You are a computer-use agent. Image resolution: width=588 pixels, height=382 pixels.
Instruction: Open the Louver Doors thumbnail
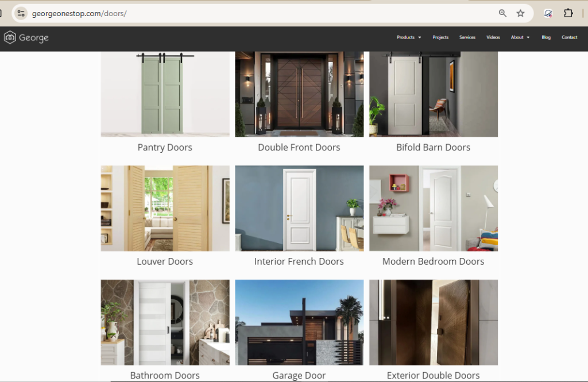click(165, 209)
